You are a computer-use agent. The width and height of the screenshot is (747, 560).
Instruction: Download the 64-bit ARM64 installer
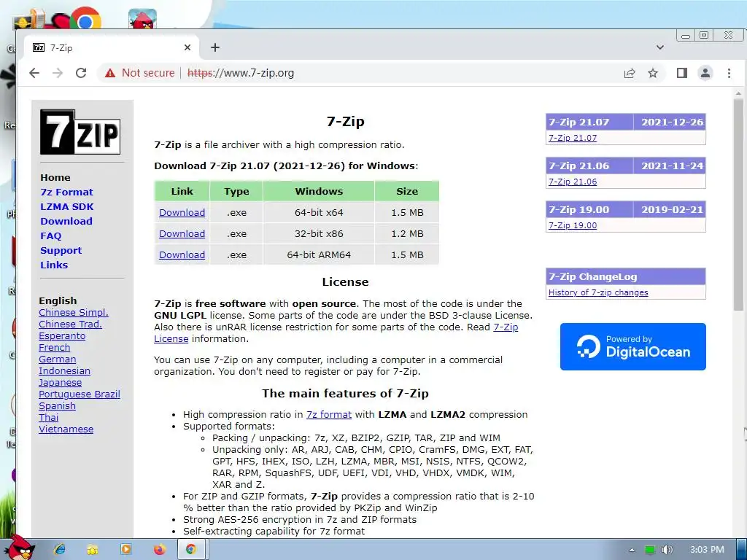[182, 254]
